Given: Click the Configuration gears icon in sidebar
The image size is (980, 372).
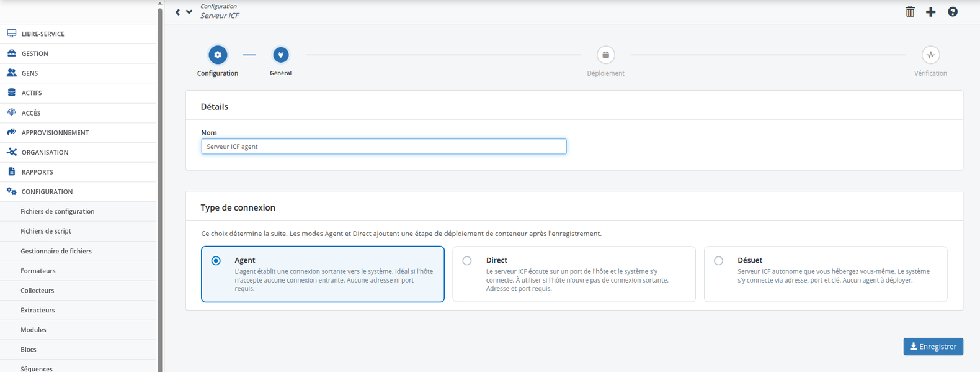Looking at the screenshot, I should [11, 191].
